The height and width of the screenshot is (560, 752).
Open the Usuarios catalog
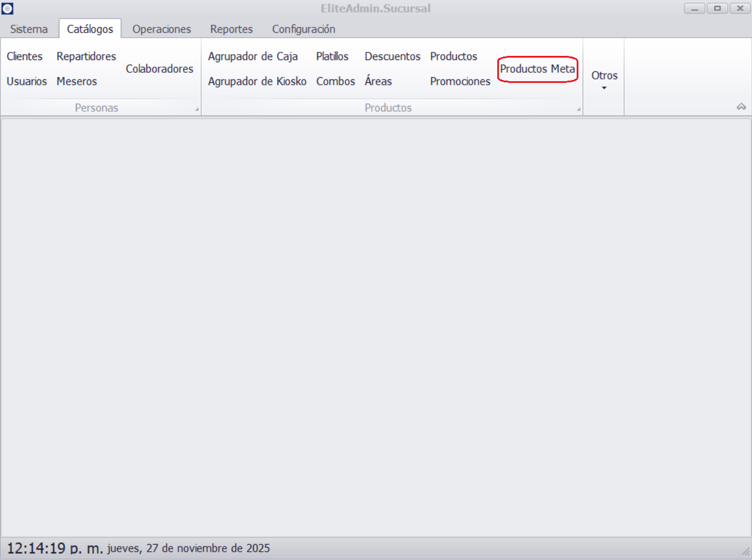26,82
